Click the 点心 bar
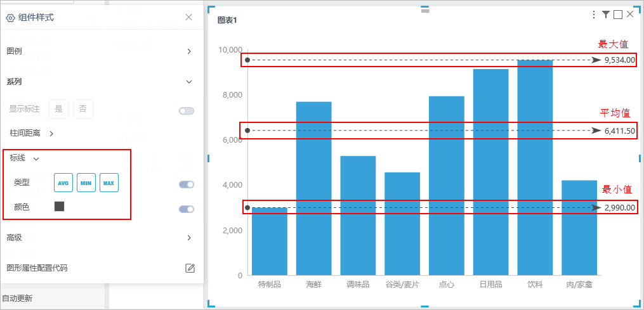644x310 pixels. point(447,186)
